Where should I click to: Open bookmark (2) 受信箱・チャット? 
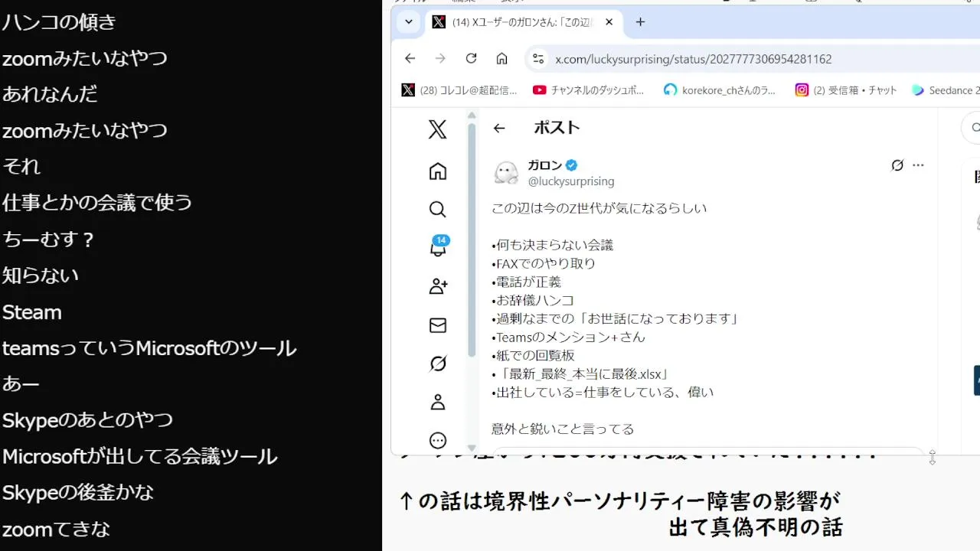point(846,90)
